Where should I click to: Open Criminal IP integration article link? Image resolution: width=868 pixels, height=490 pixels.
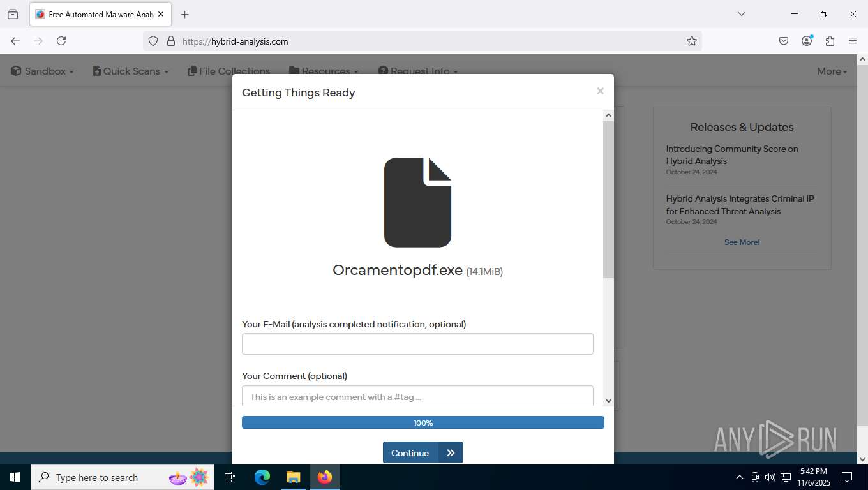click(740, 205)
